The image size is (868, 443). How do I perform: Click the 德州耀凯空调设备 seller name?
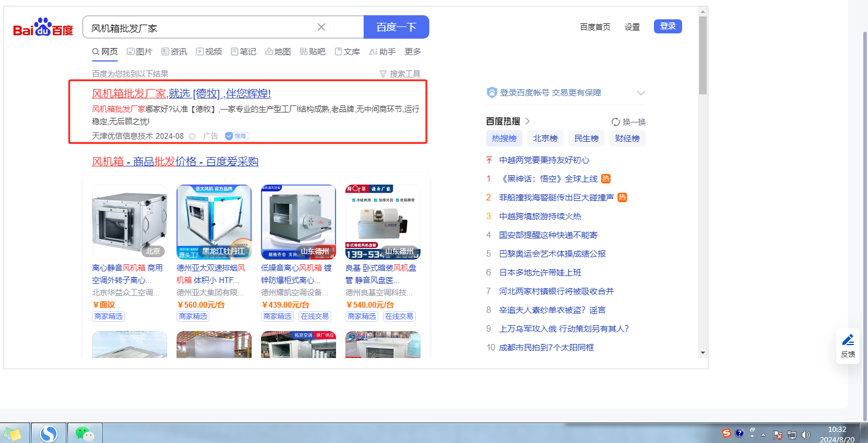[295, 292]
